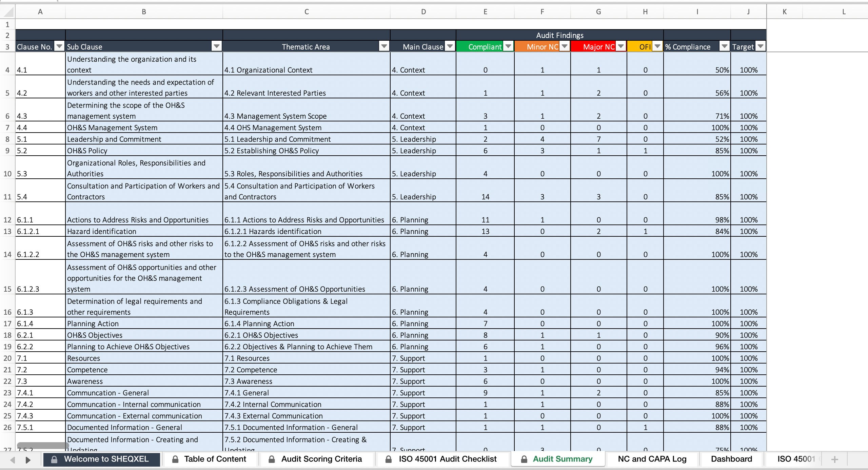Click '7.4.3 External Communication' cell
This screenshot has height=470, width=868.
point(307,416)
